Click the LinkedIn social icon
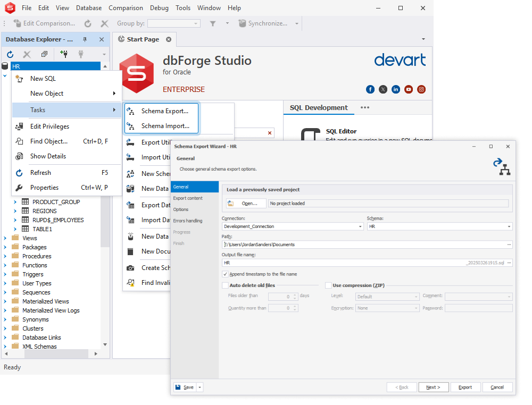Image resolution: width=532 pixels, height=405 pixels. coord(396,89)
